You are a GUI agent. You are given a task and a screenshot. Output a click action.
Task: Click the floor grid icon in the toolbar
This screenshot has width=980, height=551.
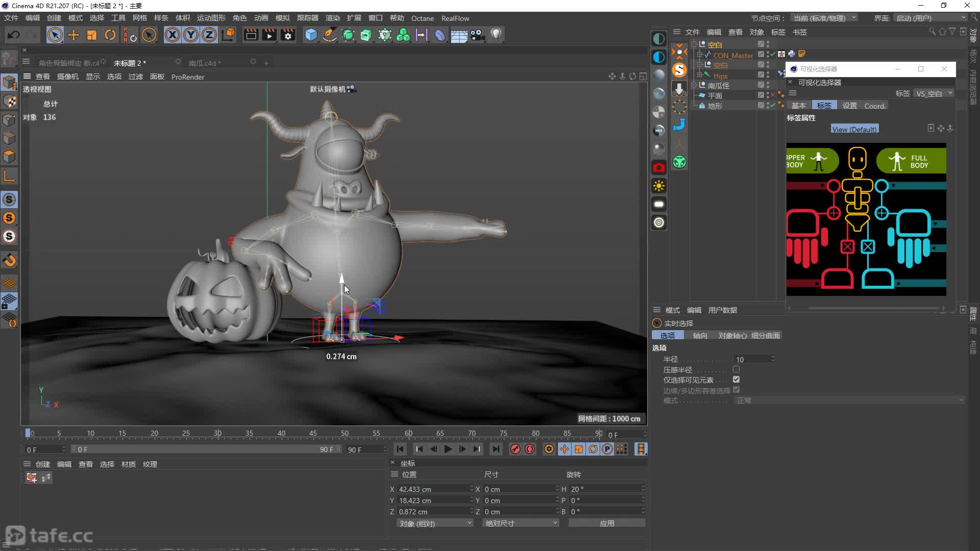tap(459, 35)
